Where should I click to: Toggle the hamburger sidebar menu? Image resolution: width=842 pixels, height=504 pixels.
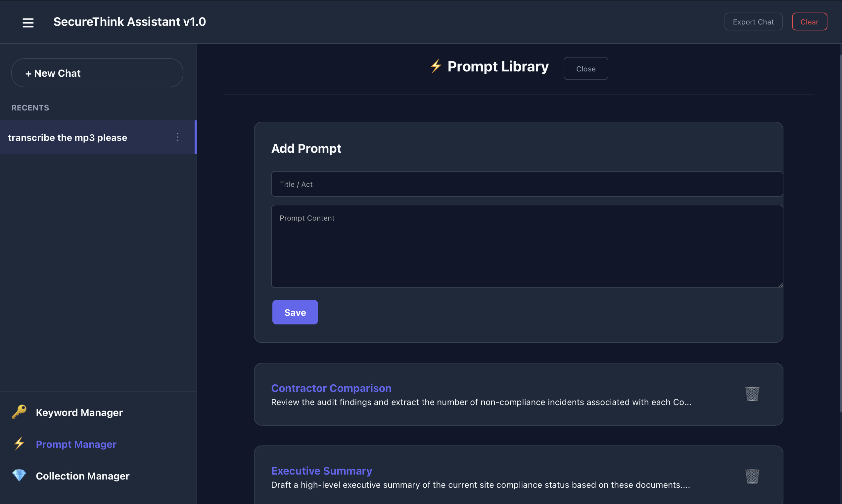pyautogui.click(x=28, y=22)
